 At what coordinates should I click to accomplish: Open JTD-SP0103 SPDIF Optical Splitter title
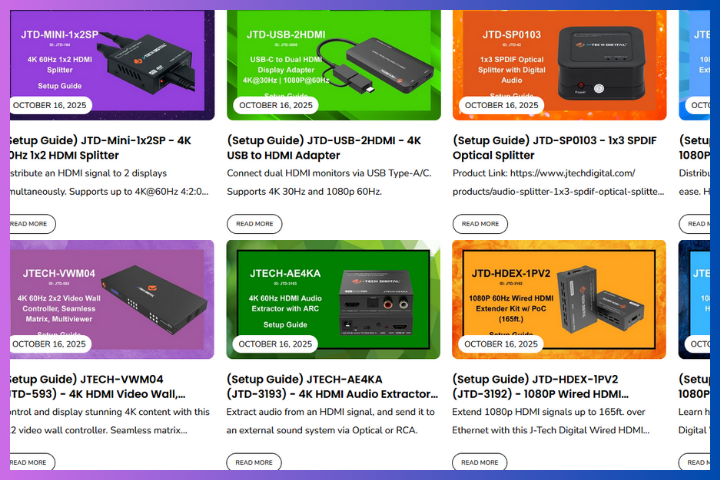555,148
